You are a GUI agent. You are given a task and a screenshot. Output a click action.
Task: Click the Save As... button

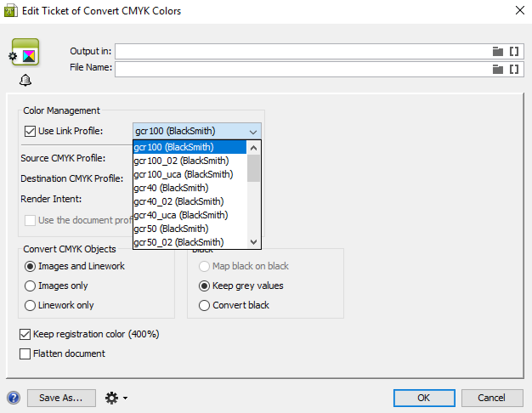point(61,398)
